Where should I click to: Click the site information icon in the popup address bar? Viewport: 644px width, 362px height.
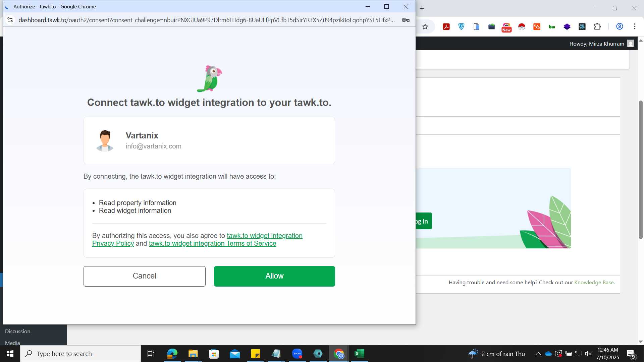click(x=10, y=20)
